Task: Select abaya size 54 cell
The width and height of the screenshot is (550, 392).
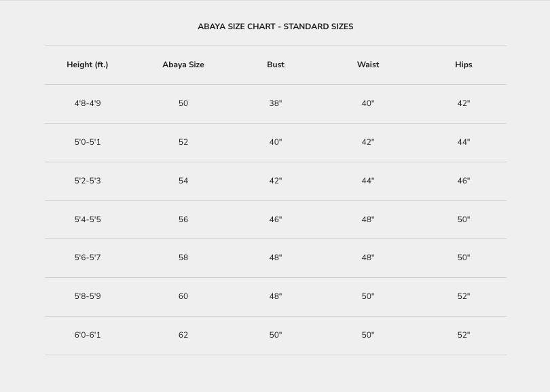Action: click(183, 181)
